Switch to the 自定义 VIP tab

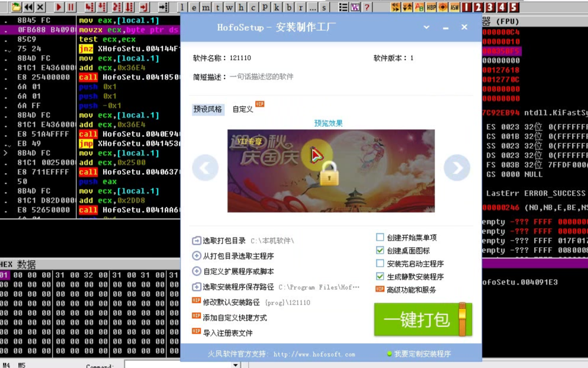(x=243, y=109)
